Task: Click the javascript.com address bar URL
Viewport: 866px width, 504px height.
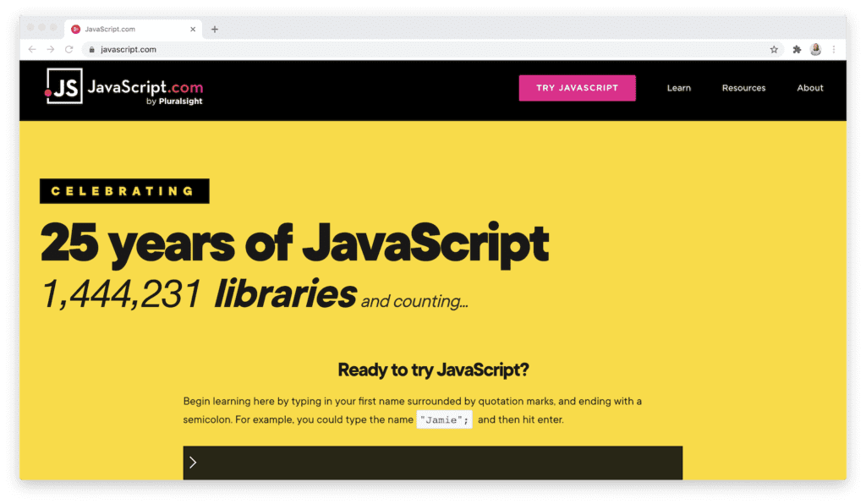Action: click(x=129, y=50)
